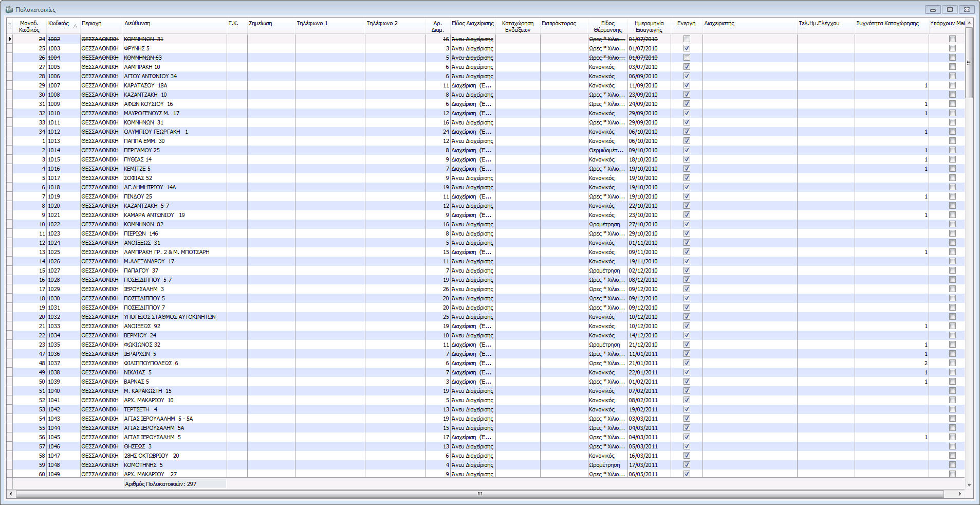Screen dimensions: 980x505
Task: Close the Πολυκατοικίες window
Action: point(967,9)
